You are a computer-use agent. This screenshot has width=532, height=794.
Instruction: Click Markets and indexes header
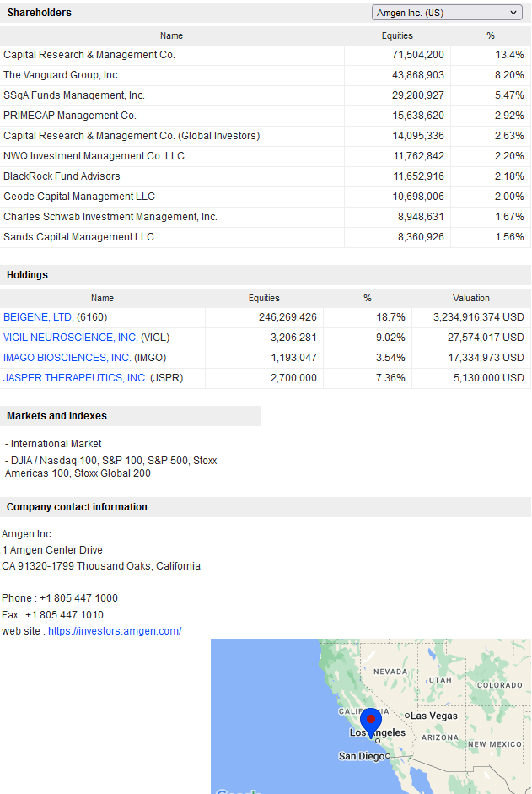[x=56, y=416]
